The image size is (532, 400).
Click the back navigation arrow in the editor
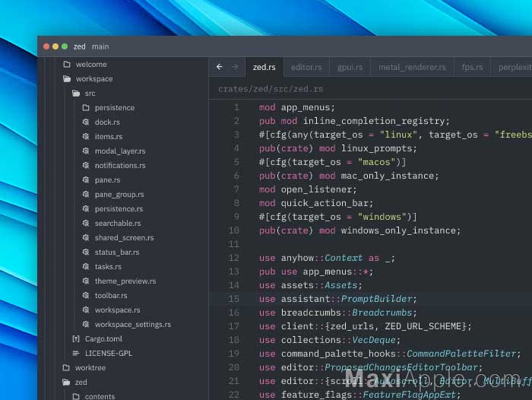[220, 67]
